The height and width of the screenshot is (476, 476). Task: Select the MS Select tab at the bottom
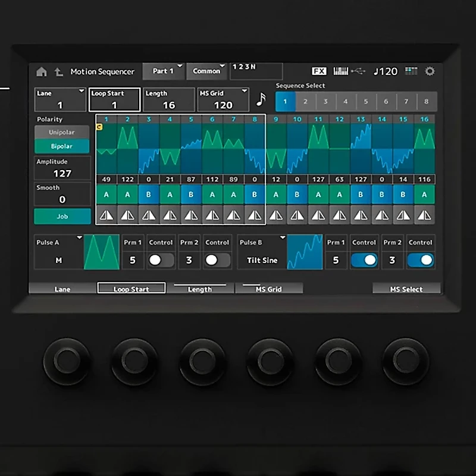[x=406, y=288]
